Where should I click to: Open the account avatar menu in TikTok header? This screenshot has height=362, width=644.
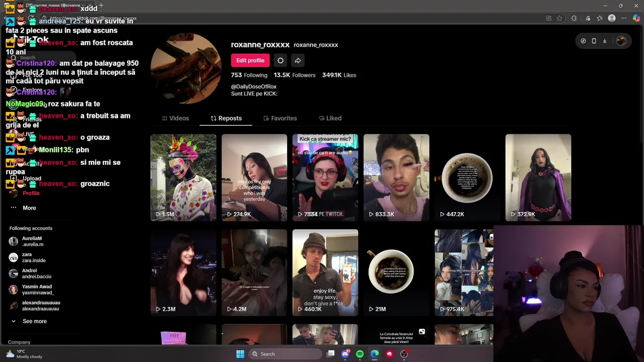click(621, 41)
